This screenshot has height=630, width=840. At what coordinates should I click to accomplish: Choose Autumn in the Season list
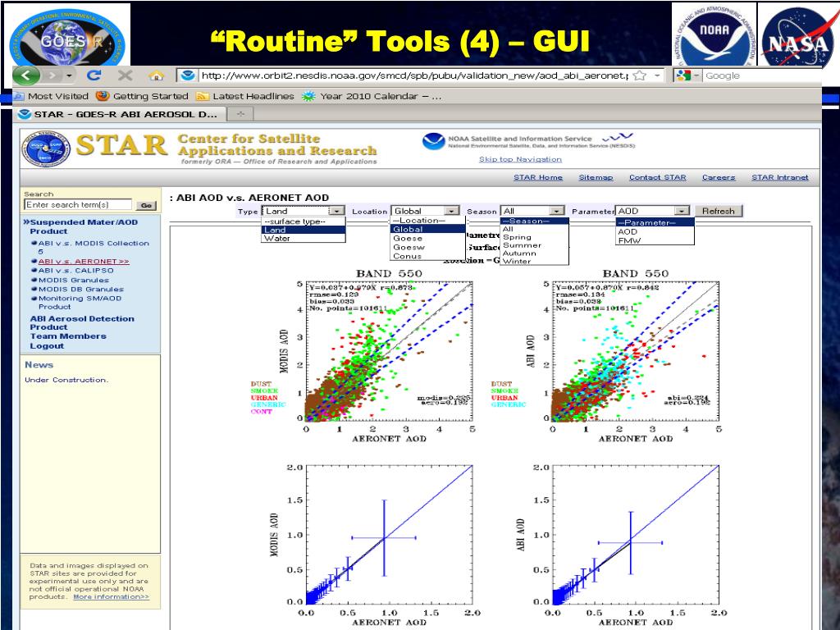point(534,253)
